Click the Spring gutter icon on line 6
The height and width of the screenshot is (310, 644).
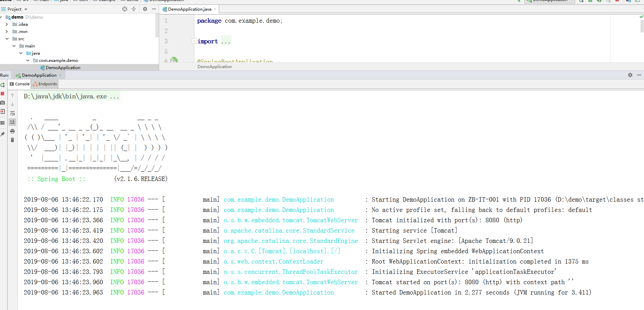[x=174, y=60]
